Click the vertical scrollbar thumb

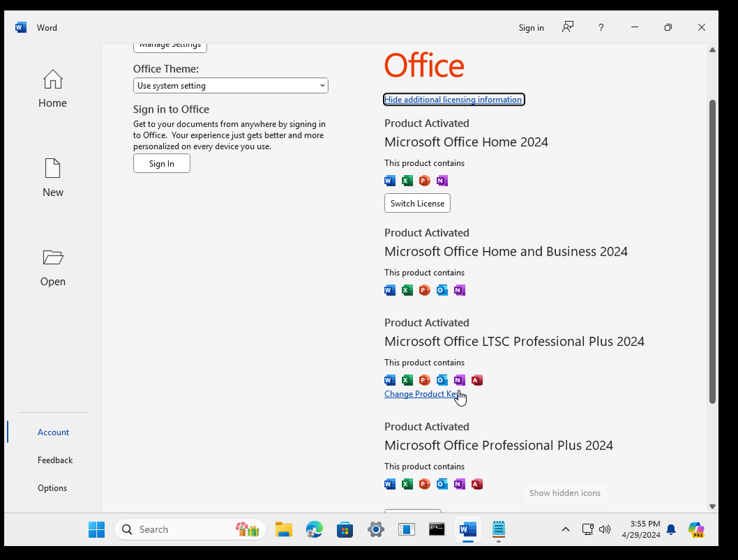[x=712, y=251]
